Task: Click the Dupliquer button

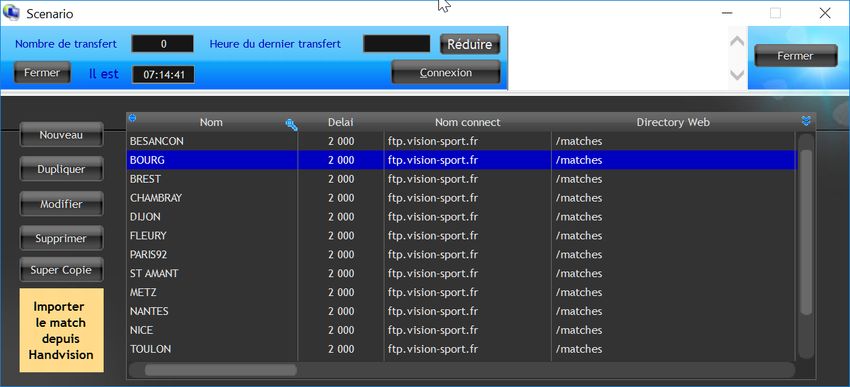Action: (x=61, y=169)
